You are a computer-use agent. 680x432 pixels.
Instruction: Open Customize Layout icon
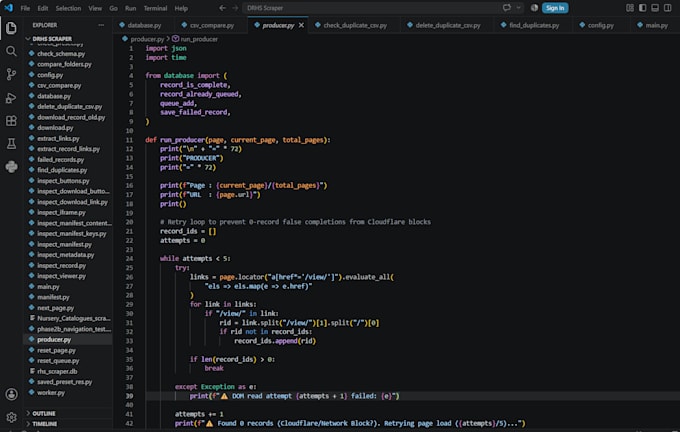tap(630, 8)
